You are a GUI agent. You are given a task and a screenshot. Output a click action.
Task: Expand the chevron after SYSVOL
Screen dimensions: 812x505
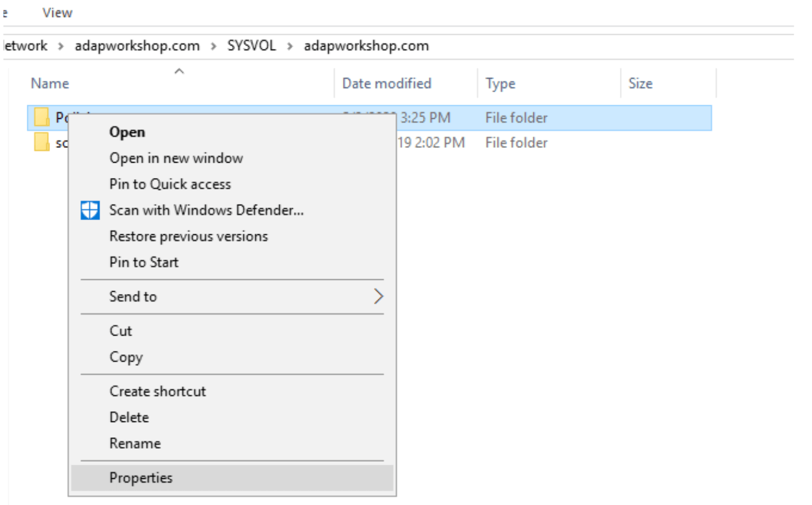coord(290,46)
